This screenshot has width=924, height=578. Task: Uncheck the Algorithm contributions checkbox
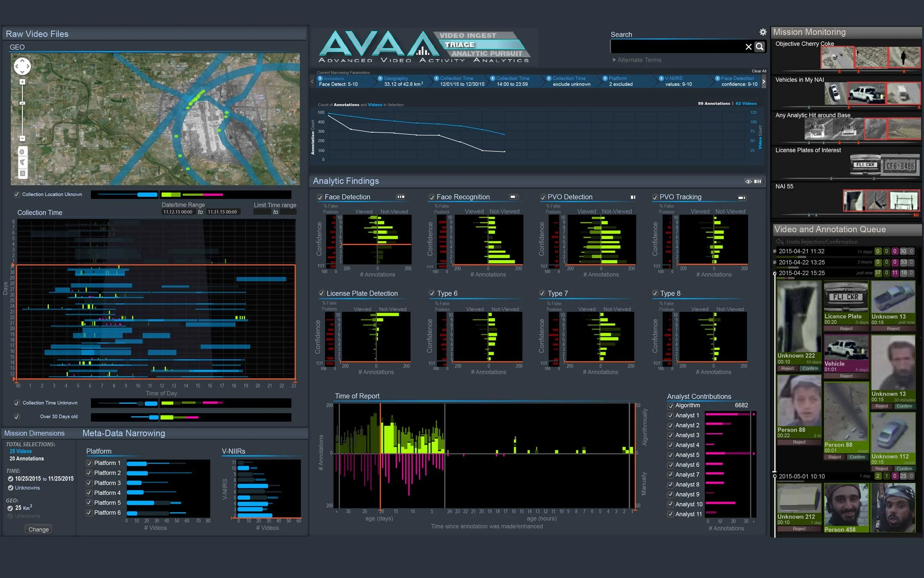tap(671, 406)
